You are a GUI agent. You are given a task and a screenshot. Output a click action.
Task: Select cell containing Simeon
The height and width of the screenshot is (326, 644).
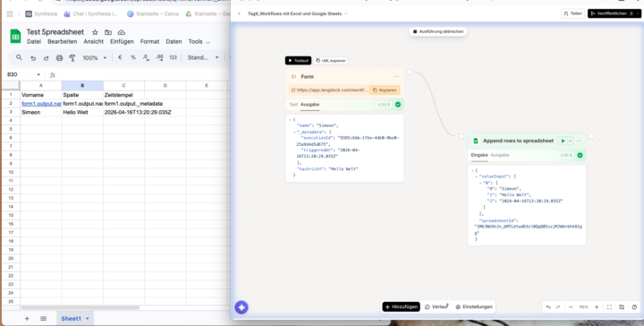coord(41,112)
